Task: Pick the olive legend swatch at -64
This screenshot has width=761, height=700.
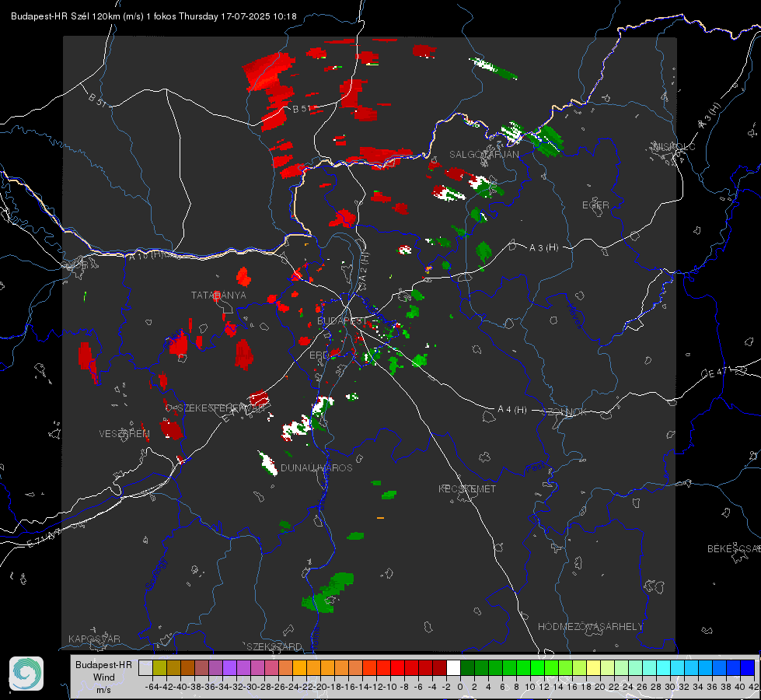Action: (159, 668)
